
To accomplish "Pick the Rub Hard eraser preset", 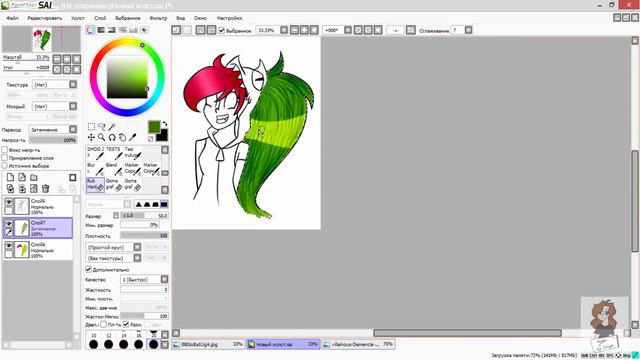I will click(x=95, y=184).
